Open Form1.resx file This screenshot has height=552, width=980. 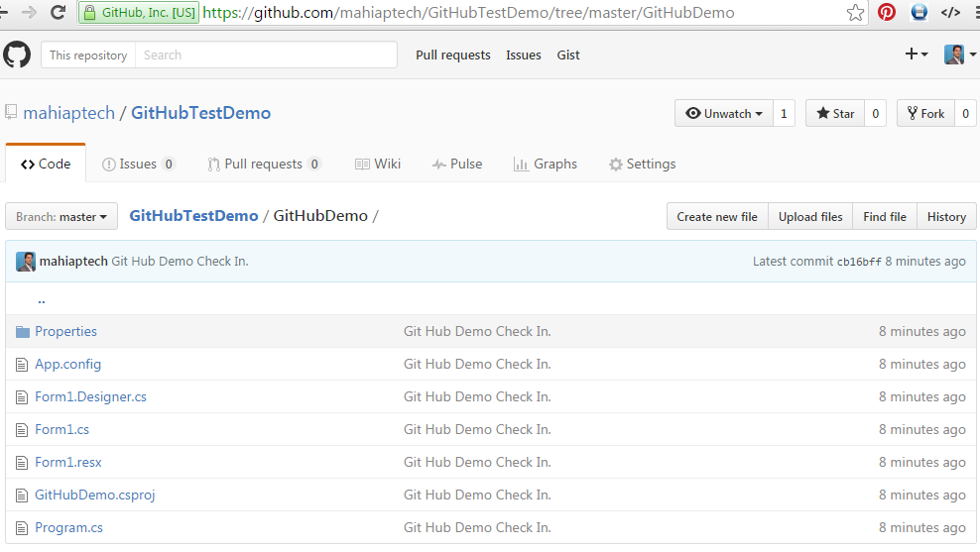pyautogui.click(x=68, y=462)
